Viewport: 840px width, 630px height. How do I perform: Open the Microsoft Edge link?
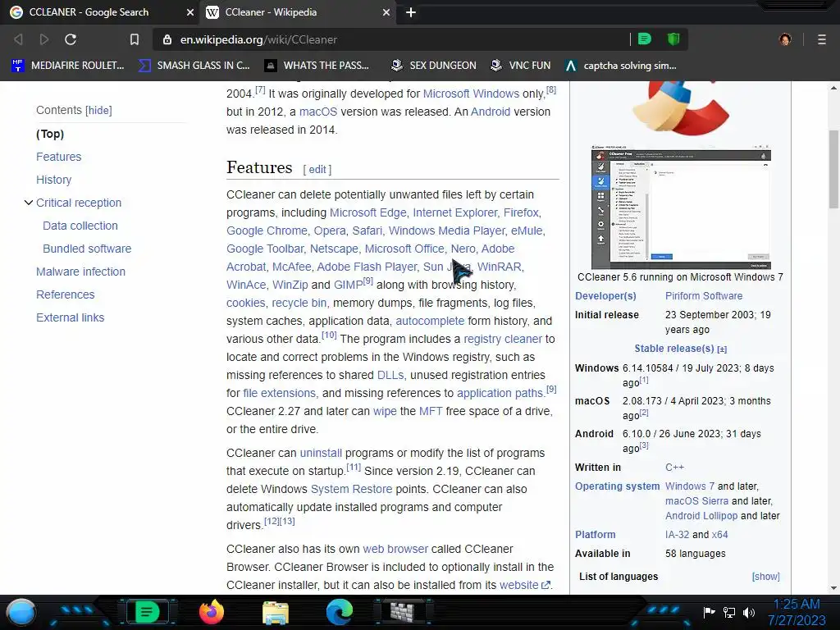pos(368,212)
